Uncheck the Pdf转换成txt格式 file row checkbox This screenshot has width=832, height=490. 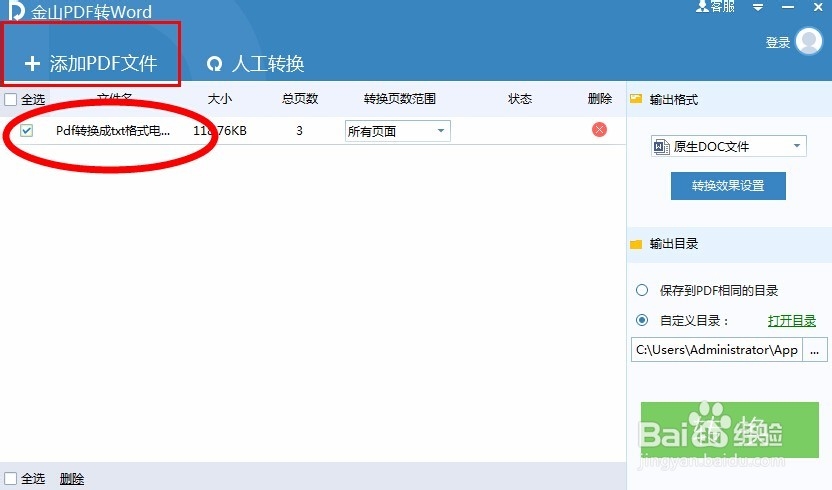tap(27, 131)
